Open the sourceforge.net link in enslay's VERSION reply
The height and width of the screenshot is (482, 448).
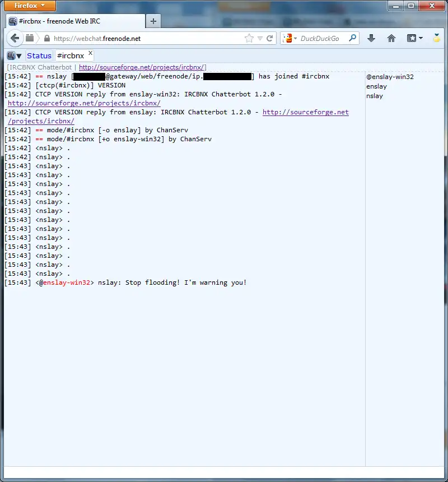pyautogui.click(x=306, y=112)
